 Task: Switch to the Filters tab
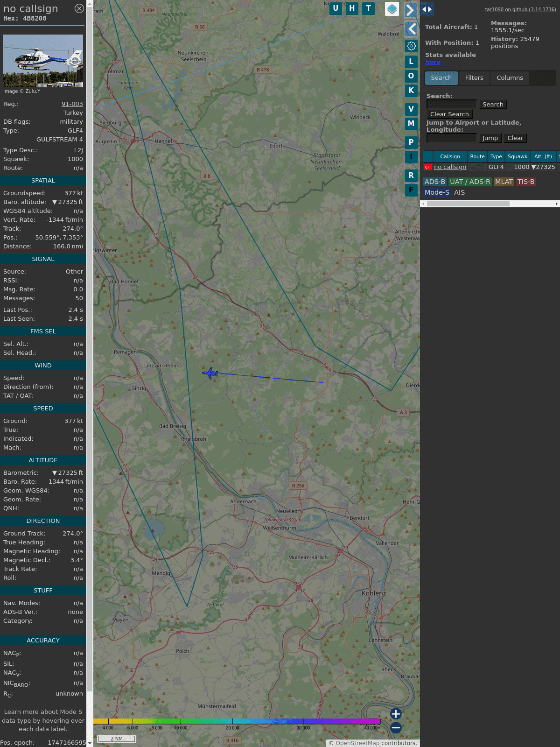pos(474,78)
